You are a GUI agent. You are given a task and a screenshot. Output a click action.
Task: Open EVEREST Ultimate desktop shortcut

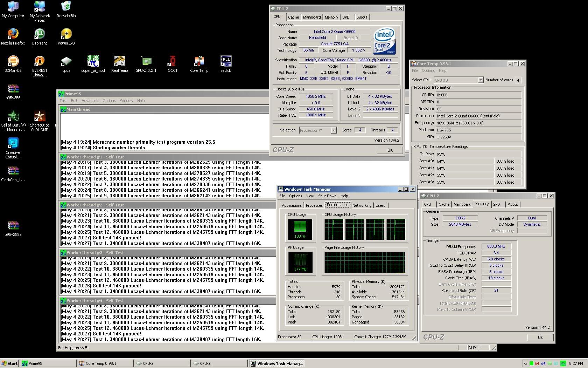tap(40, 66)
